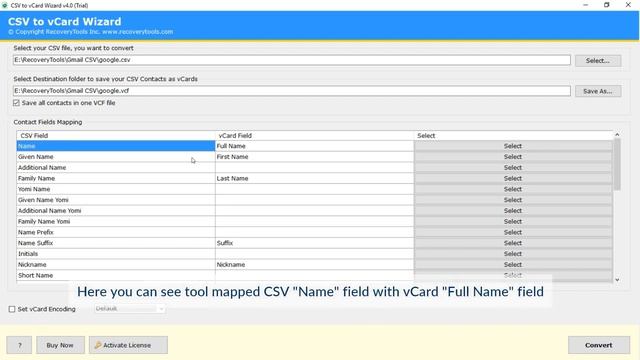Click the vCard Field column header
The height and width of the screenshot is (360, 640).
click(314, 136)
